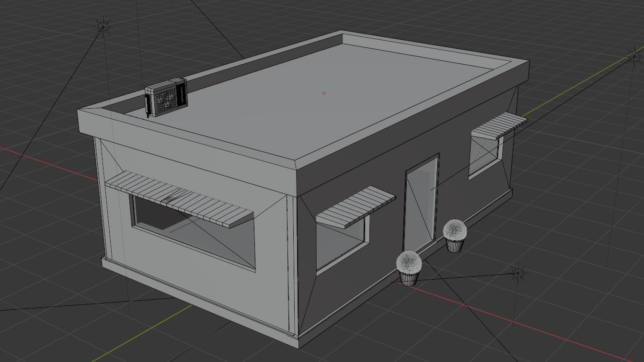The height and width of the screenshot is (362, 644).
Task: Select the long awning over the wide window
Action: click(x=179, y=199)
